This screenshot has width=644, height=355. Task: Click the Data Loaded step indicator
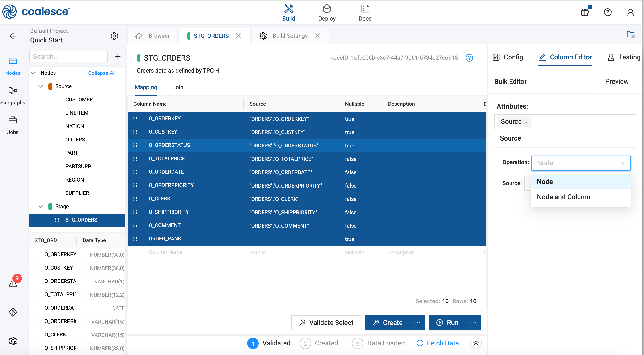pyautogui.click(x=378, y=343)
